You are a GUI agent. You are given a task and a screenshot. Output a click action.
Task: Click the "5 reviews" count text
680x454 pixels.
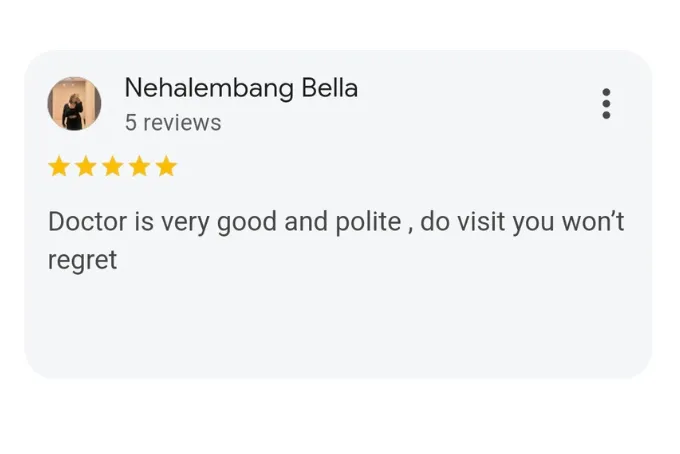[173, 123]
